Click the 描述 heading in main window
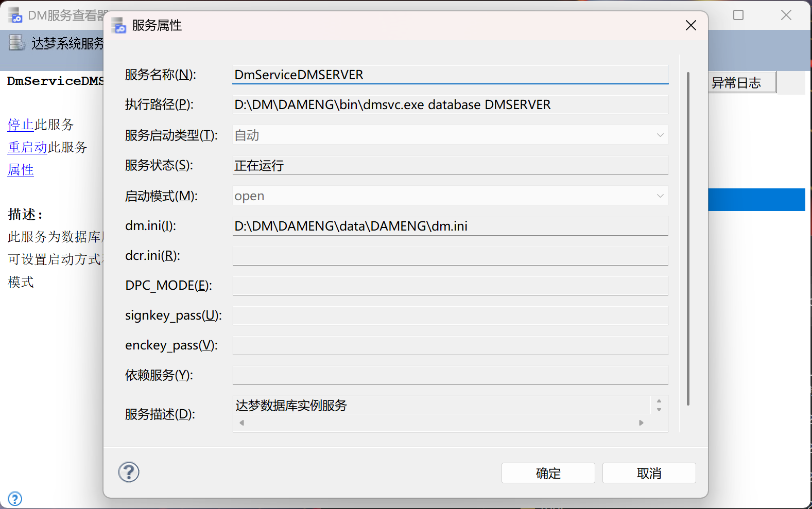 pyautogui.click(x=25, y=214)
